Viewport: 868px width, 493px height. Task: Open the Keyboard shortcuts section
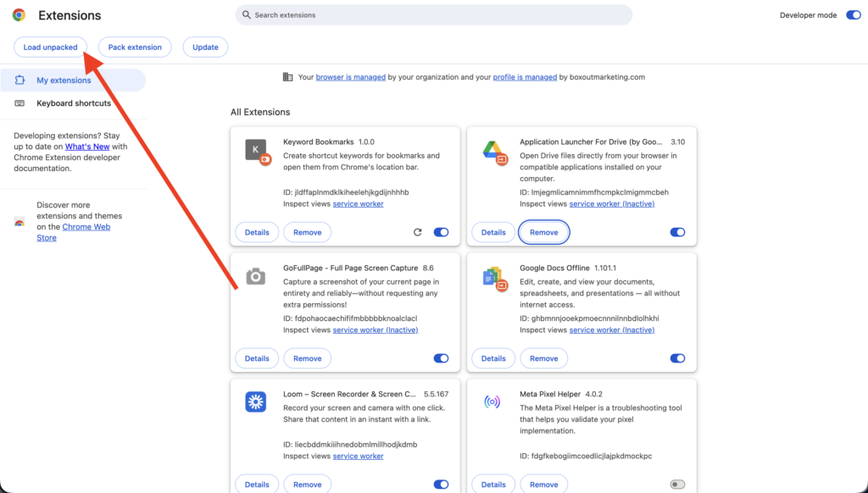click(73, 103)
